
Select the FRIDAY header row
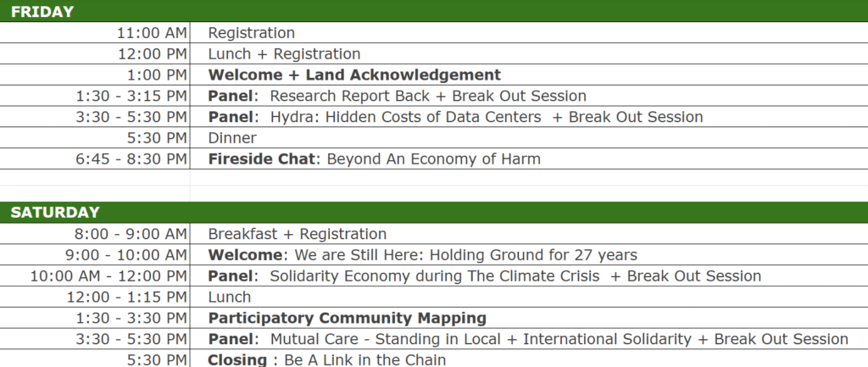434,11
